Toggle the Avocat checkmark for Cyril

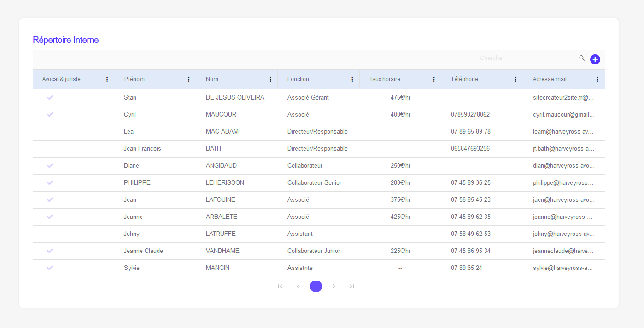(x=50, y=114)
